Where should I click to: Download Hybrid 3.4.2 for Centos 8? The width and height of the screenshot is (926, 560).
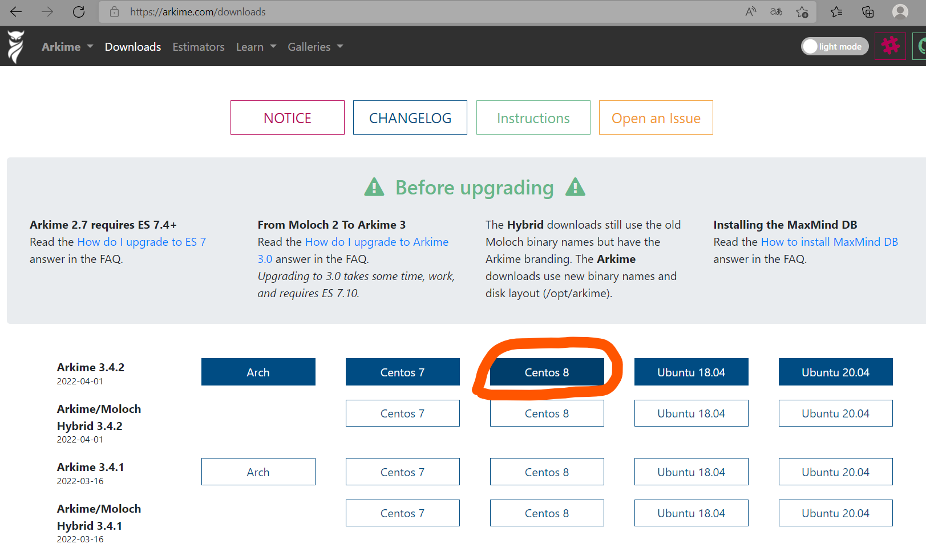[547, 413]
